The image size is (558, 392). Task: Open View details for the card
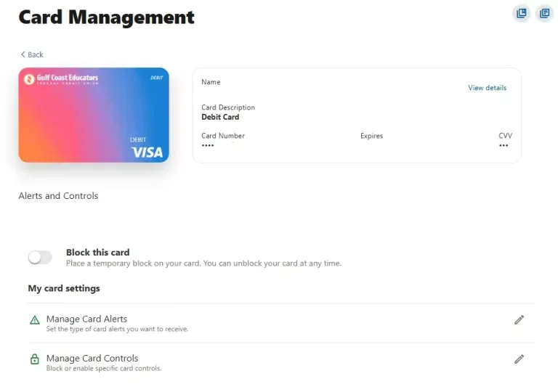(x=488, y=88)
